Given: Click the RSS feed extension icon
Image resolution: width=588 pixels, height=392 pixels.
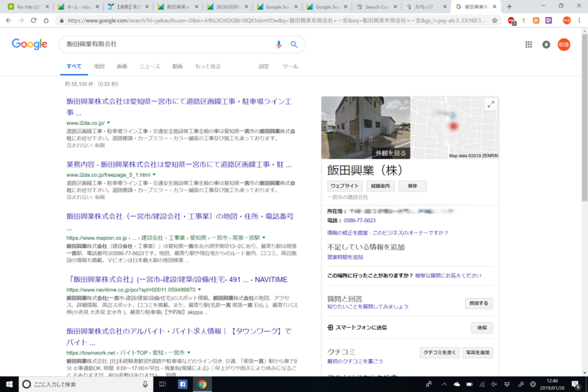Looking at the screenshot, I should coord(536,21).
